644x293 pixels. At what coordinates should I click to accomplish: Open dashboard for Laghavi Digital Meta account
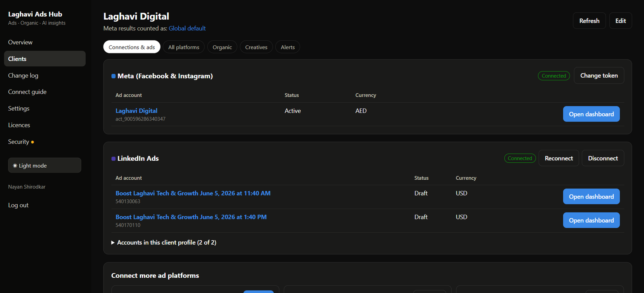[x=591, y=114]
